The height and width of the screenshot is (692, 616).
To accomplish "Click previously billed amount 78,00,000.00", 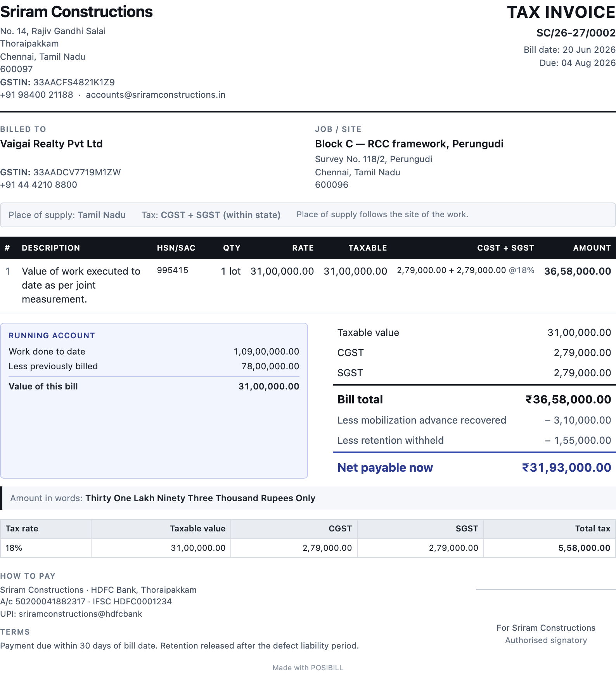I will [270, 366].
